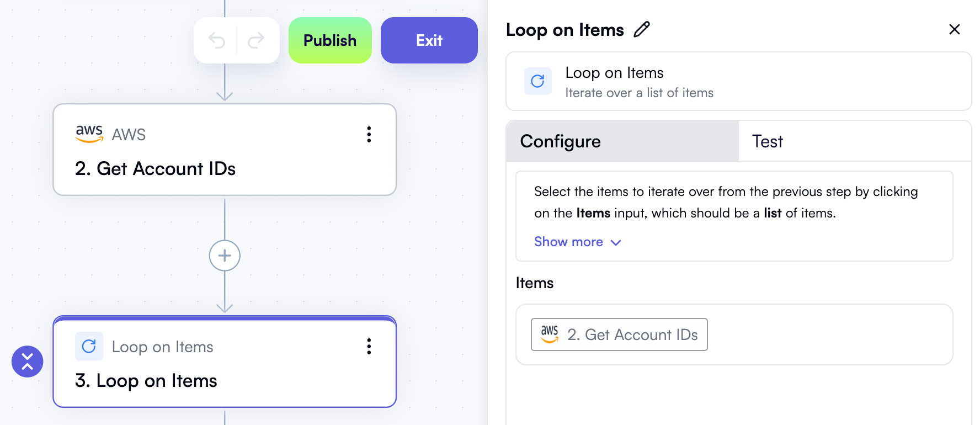Click the AWS logo on Get Account IDs step
The image size is (980, 425).
(88, 133)
